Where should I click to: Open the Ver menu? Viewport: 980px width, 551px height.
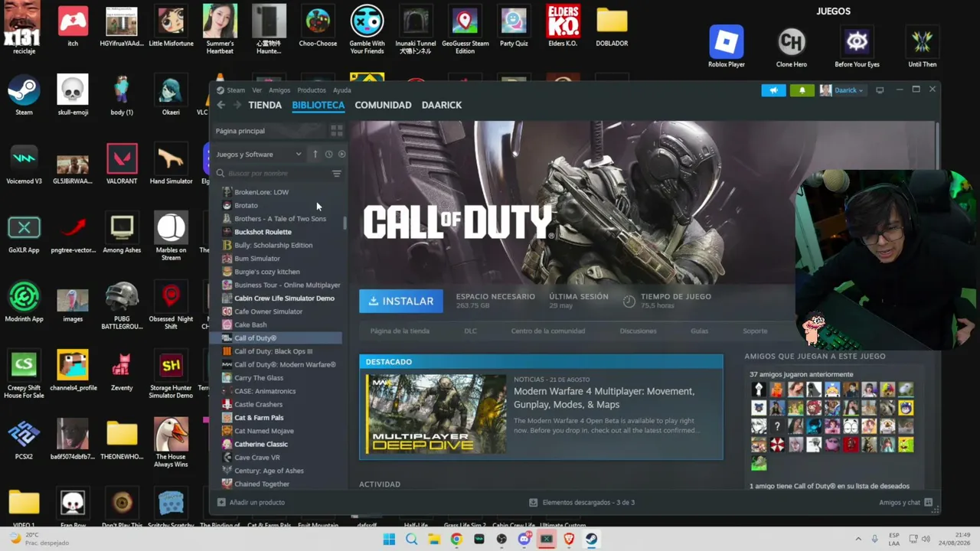coord(256,90)
